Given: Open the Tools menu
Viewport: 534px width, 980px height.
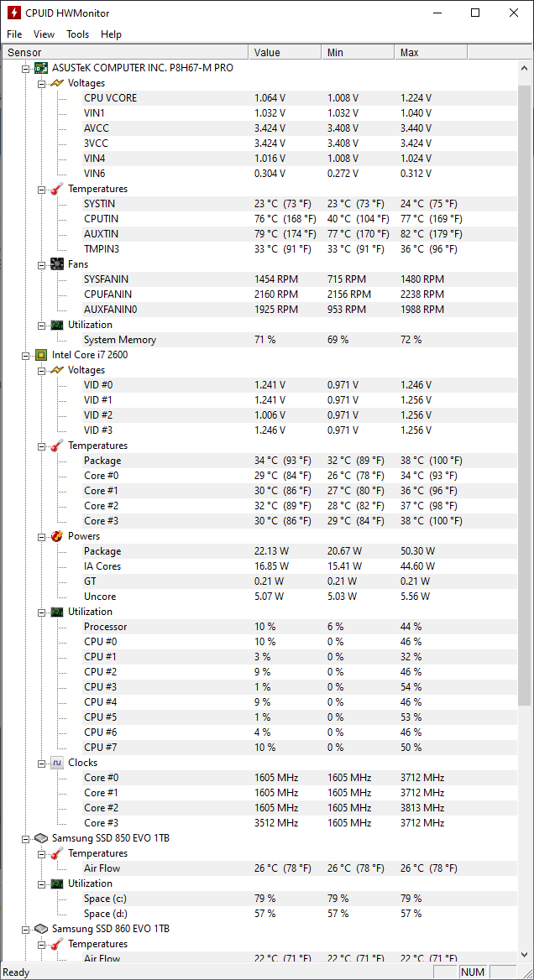Looking at the screenshot, I should coord(78,34).
